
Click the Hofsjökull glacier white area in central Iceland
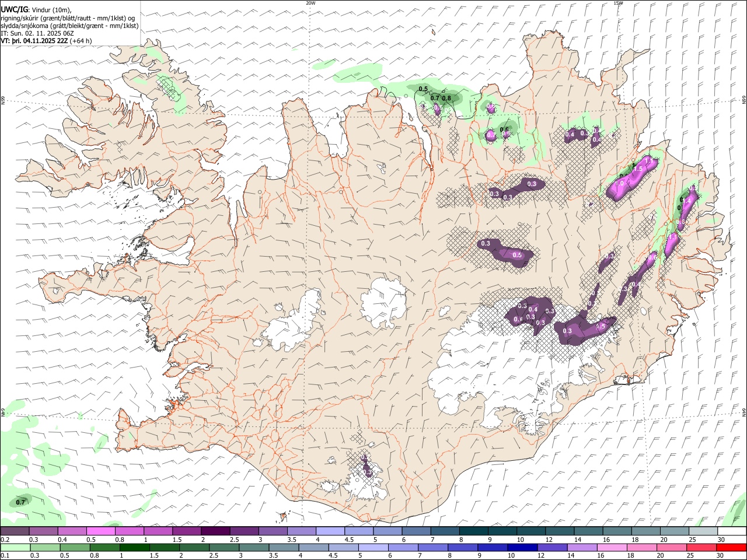[384, 302]
